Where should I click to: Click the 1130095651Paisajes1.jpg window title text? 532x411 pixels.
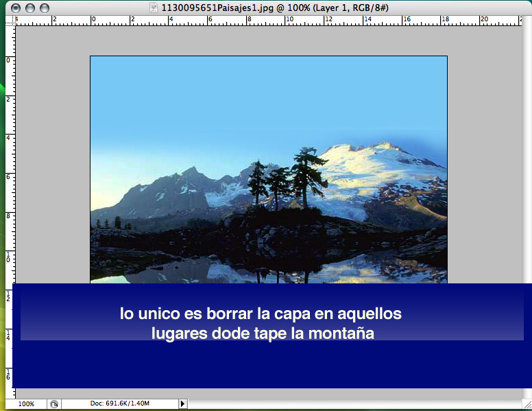click(274, 7)
